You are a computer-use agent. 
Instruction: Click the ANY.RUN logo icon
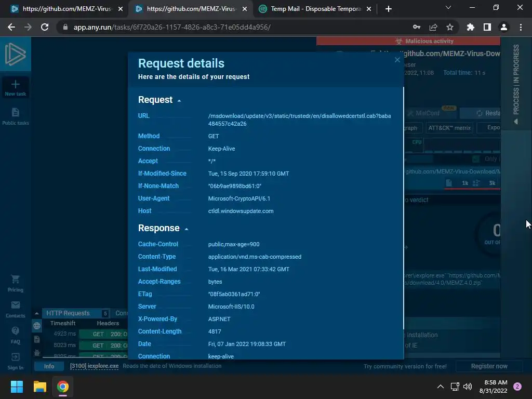point(15,54)
